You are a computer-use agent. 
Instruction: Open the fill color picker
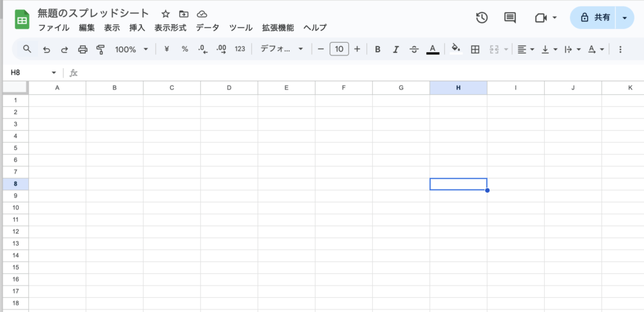[456, 49]
